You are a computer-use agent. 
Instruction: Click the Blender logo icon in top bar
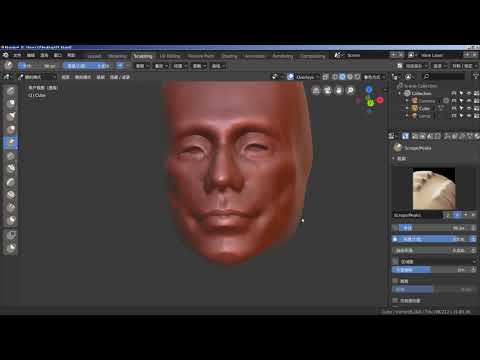[x=5, y=55]
